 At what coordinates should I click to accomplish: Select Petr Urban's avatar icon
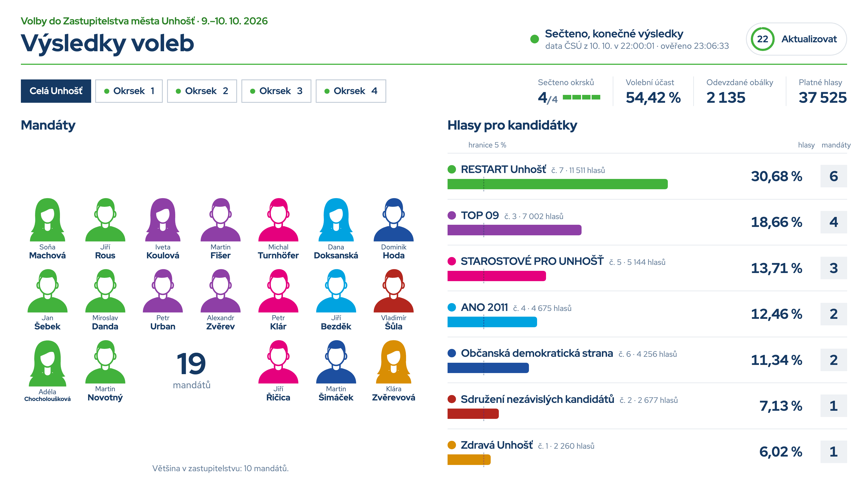pyautogui.click(x=163, y=291)
